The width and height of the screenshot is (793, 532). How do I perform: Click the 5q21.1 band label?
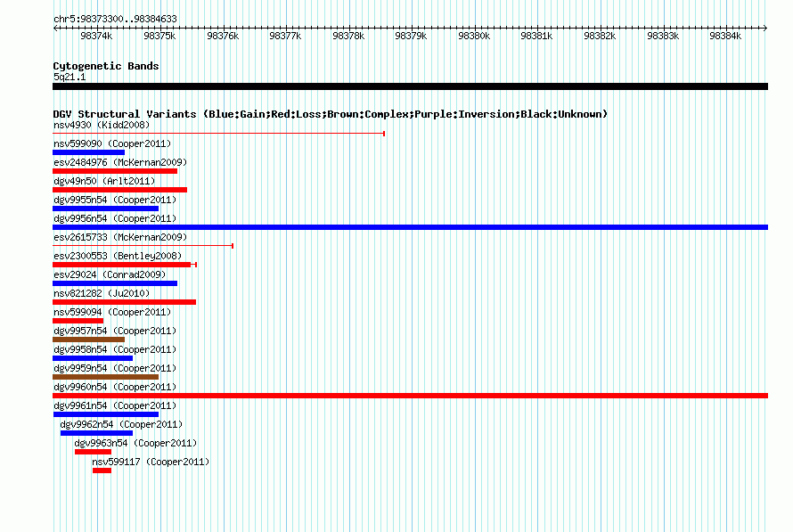pos(69,77)
